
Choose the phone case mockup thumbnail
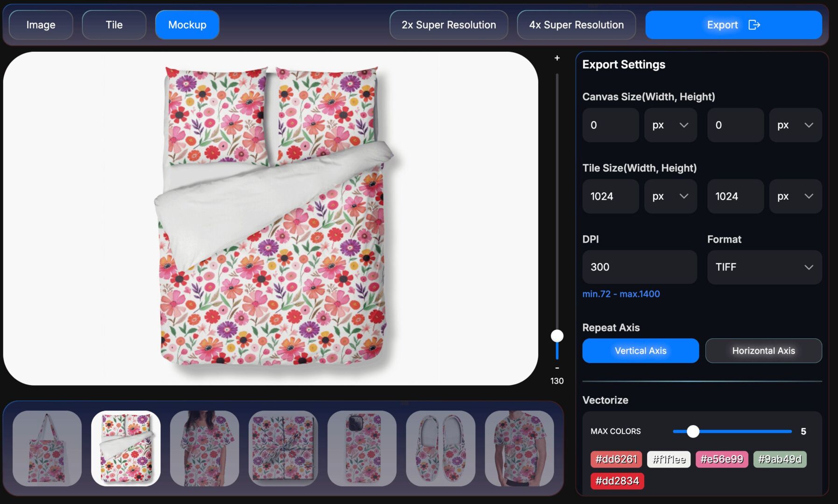click(362, 448)
